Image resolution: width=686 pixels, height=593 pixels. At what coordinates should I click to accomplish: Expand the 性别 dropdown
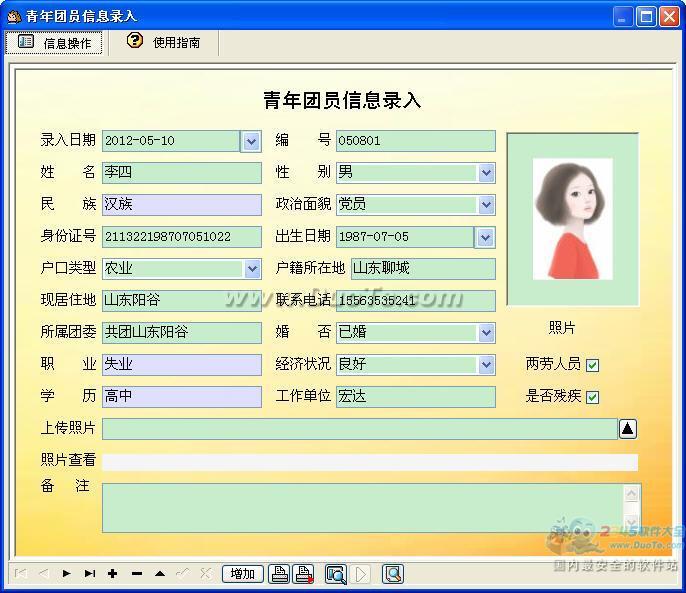point(486,173)
